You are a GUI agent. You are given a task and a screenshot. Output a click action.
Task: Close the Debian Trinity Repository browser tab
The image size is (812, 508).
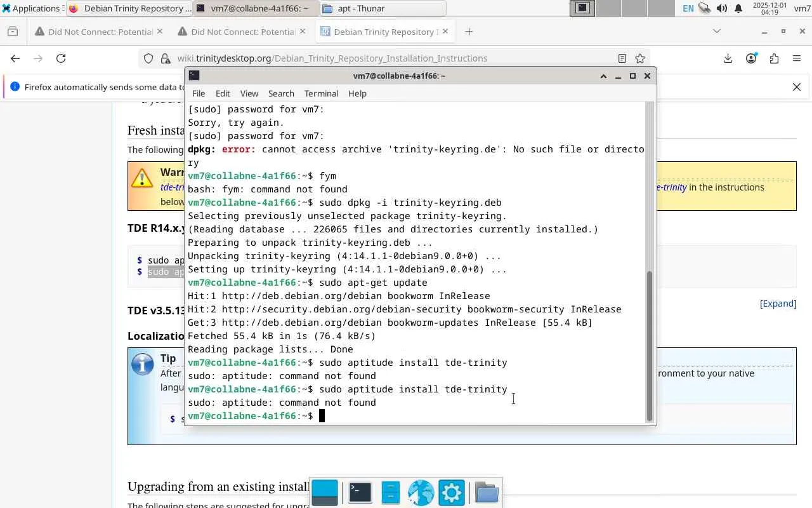point(445,32)
